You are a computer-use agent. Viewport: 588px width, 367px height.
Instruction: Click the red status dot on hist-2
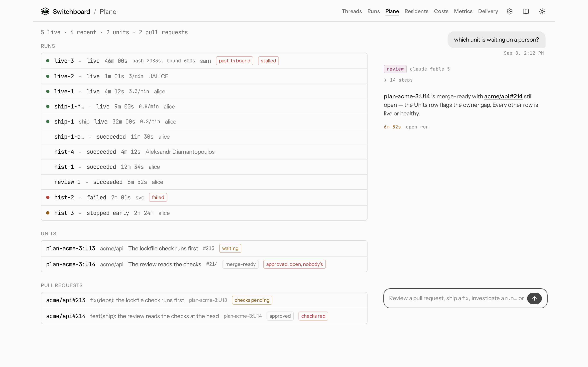[x=48, y=197]
